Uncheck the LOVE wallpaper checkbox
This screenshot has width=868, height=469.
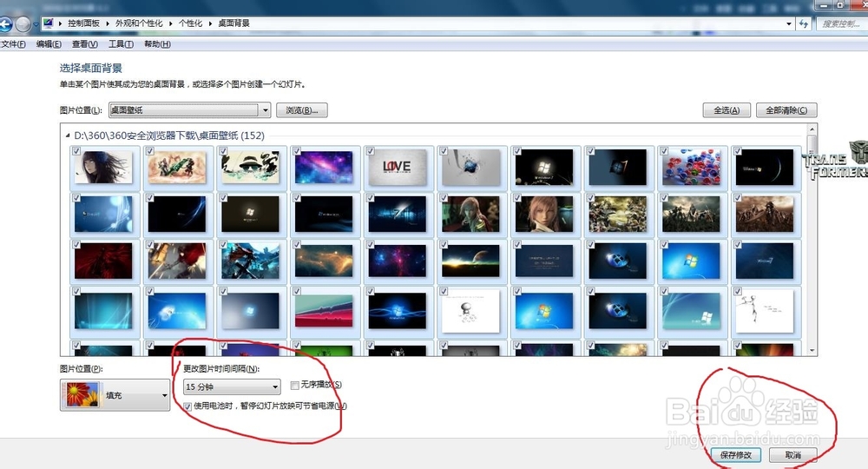point(371,150)
